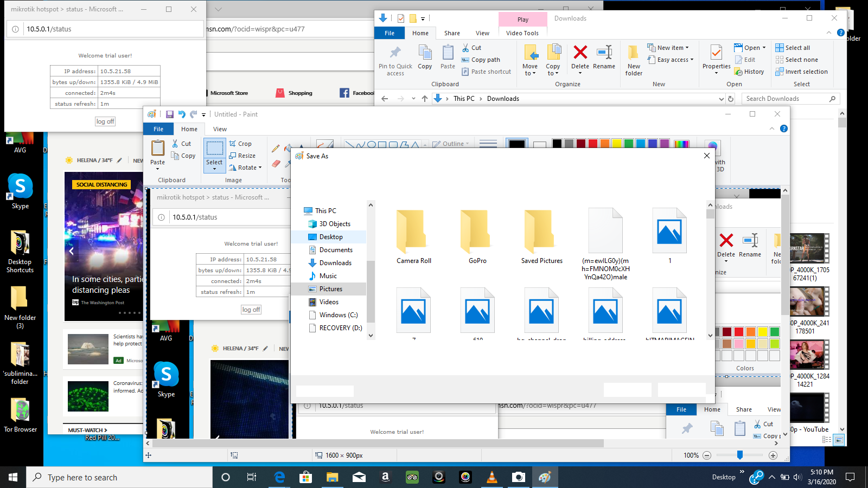Open the File menu in Paint
The width and height of the screenshot is (868, 488).
(158, 129)
